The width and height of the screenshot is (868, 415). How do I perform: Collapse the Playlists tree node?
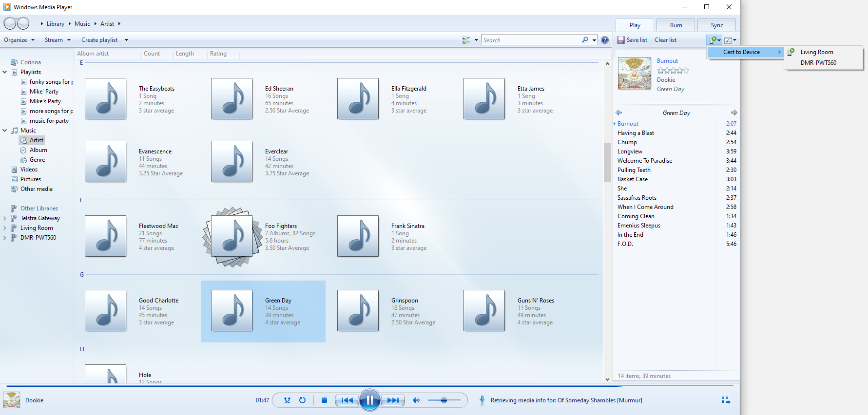pyautogui.click(x=5, y=72)
